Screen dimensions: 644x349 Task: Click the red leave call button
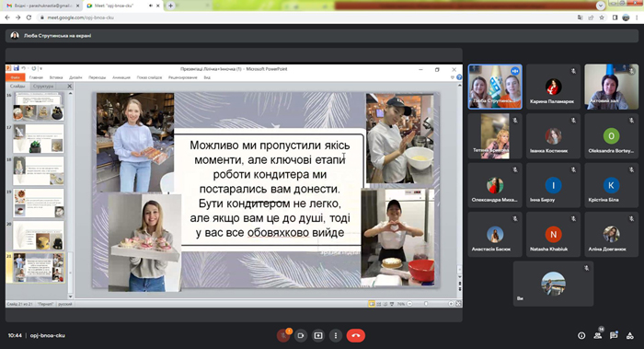356,335
